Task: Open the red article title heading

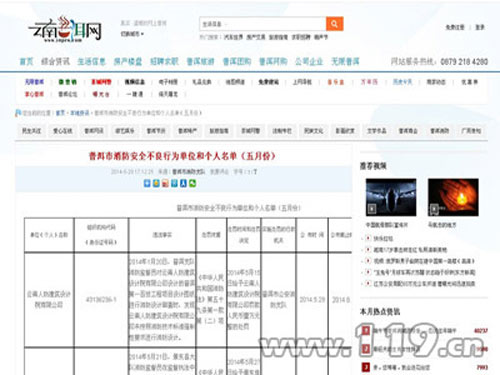Action: coord(182,156)
